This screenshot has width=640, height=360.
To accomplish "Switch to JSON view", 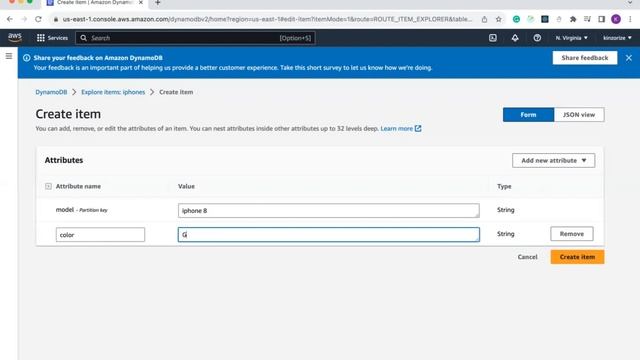I will [579, 115].
